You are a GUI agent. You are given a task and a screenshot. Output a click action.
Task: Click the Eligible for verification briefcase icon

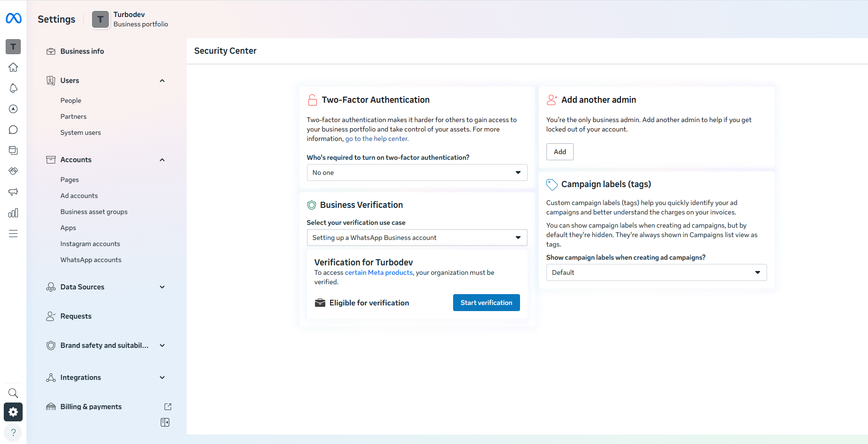[x=320, y=303]
